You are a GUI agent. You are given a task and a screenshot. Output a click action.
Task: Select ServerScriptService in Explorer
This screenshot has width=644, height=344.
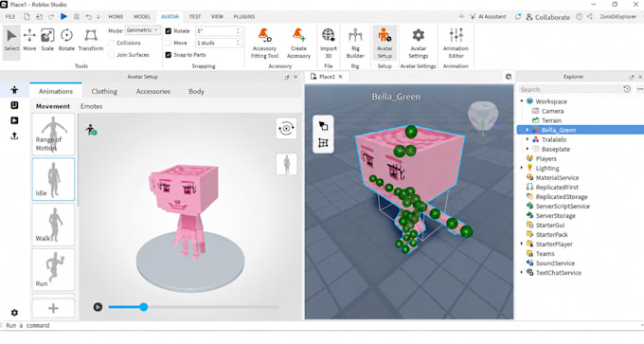(563, 207)
